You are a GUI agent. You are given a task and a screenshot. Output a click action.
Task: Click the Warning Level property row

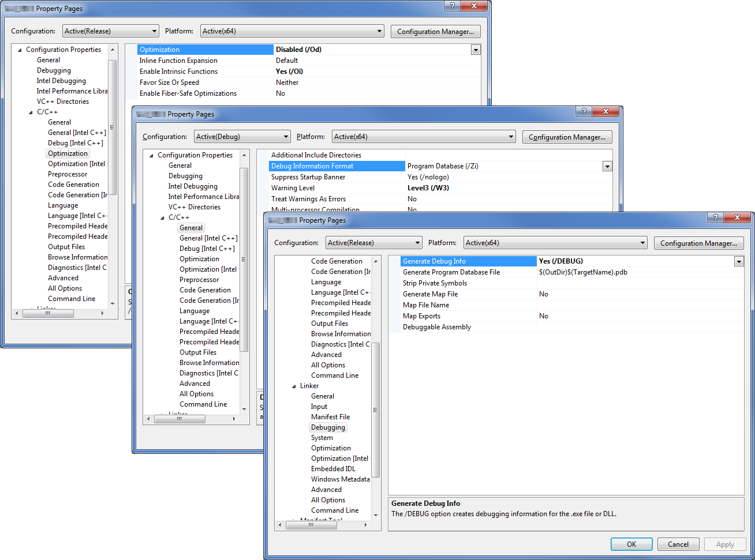point(440,188)
